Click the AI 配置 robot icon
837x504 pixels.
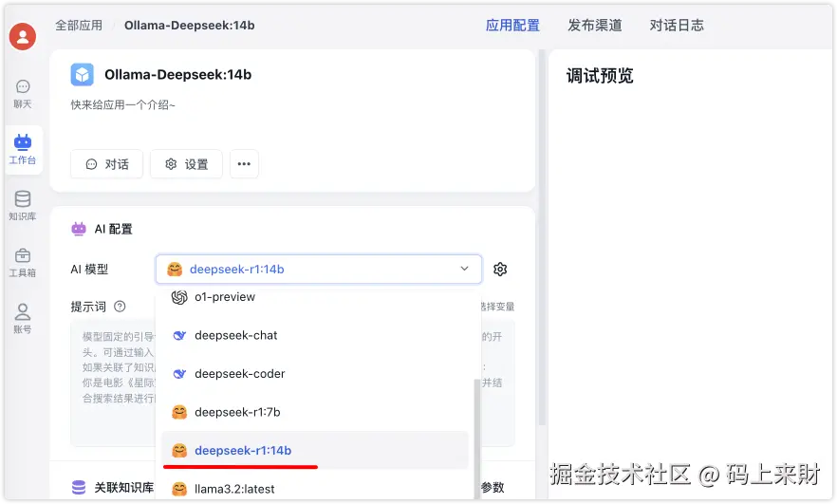[79, 229]
